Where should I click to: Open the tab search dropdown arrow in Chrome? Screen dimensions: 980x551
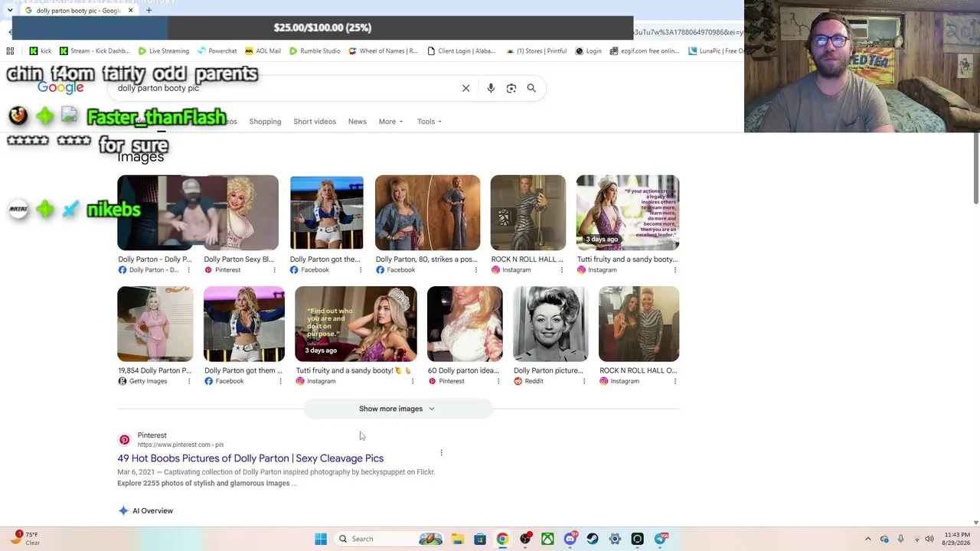tap(9, 11)
